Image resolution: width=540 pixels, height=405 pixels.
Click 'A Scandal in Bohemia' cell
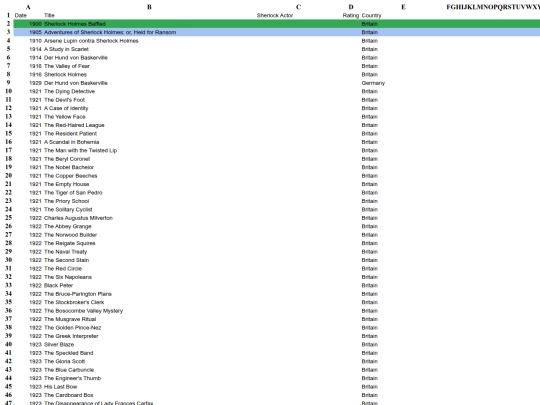tap(71, 142)
